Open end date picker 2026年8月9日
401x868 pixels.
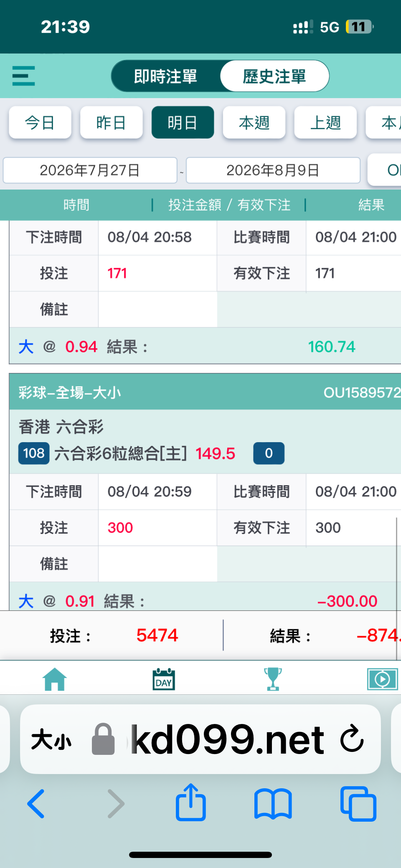coord(273,170)
